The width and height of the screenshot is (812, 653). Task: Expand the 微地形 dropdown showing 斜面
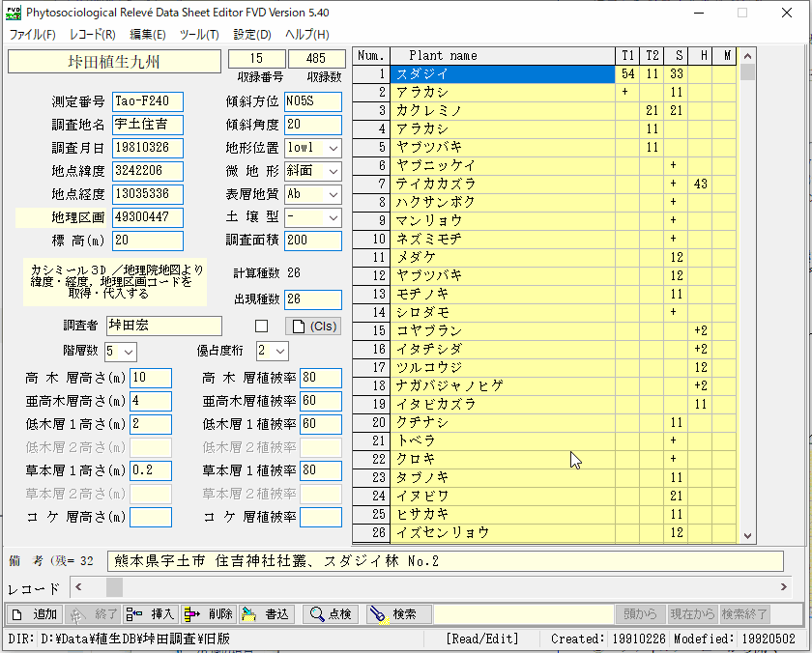tap(333, 171)
